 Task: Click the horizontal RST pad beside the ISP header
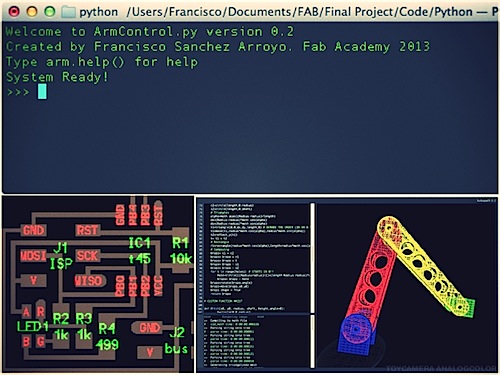87,230
